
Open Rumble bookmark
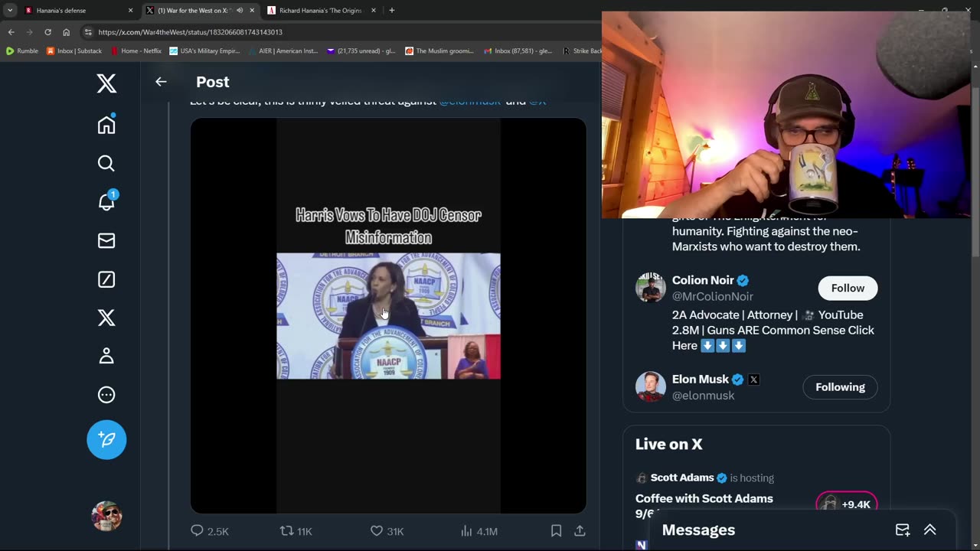point(21,51)
